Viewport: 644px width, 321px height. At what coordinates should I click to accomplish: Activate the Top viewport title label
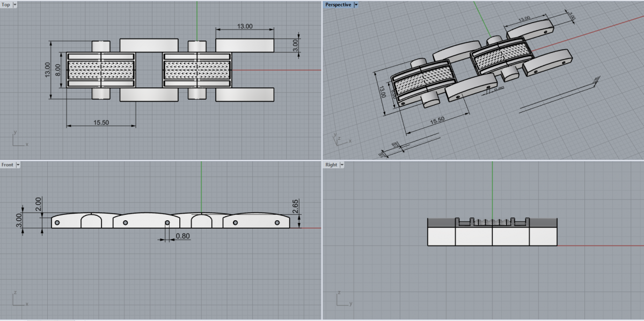[x=6, y=5]
